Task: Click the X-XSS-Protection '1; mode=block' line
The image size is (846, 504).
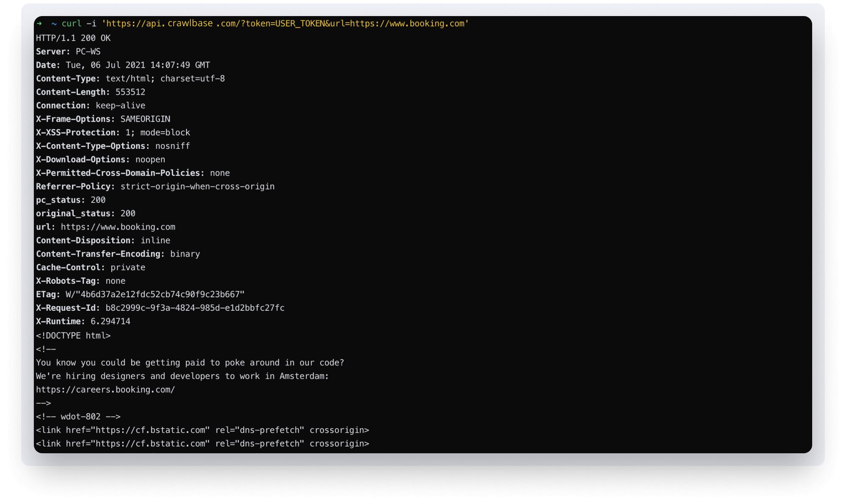Action: pos(113,133)
